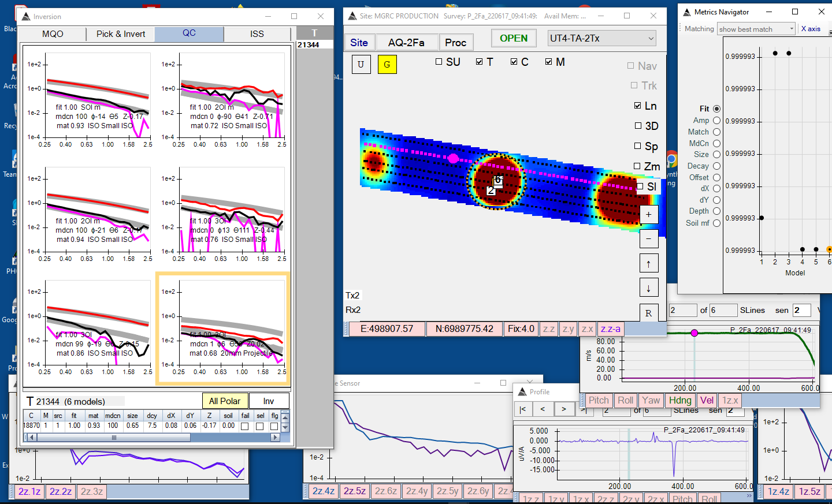This screenshot has height=504, width=832.
Task: Click the left scroll arrow under the Inversion table
Action: (x=32, y=437)
